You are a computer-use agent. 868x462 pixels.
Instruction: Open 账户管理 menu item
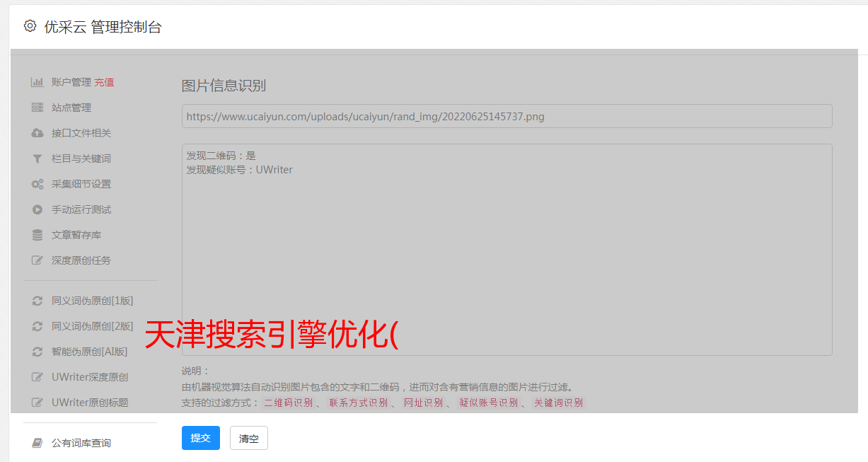[x=71, y=82]
